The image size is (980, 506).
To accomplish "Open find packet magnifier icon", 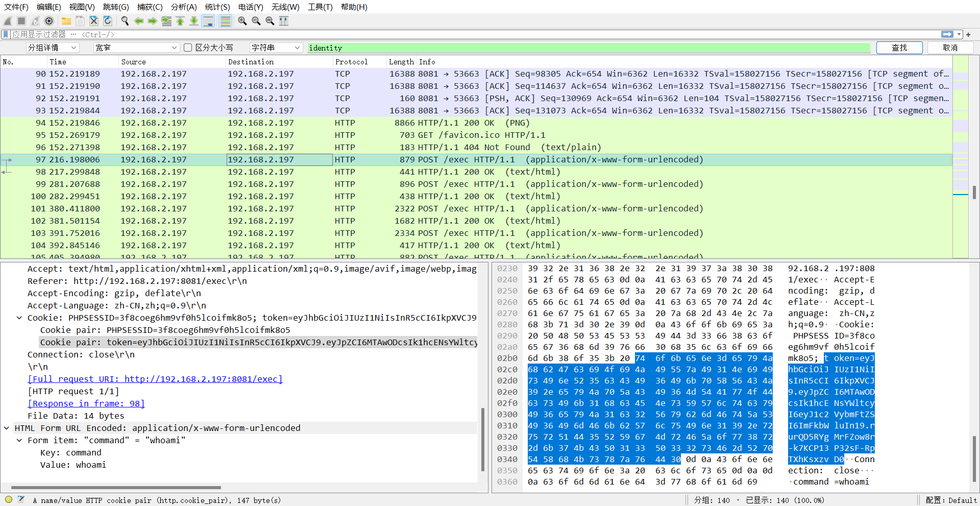I will pos(125,21).
